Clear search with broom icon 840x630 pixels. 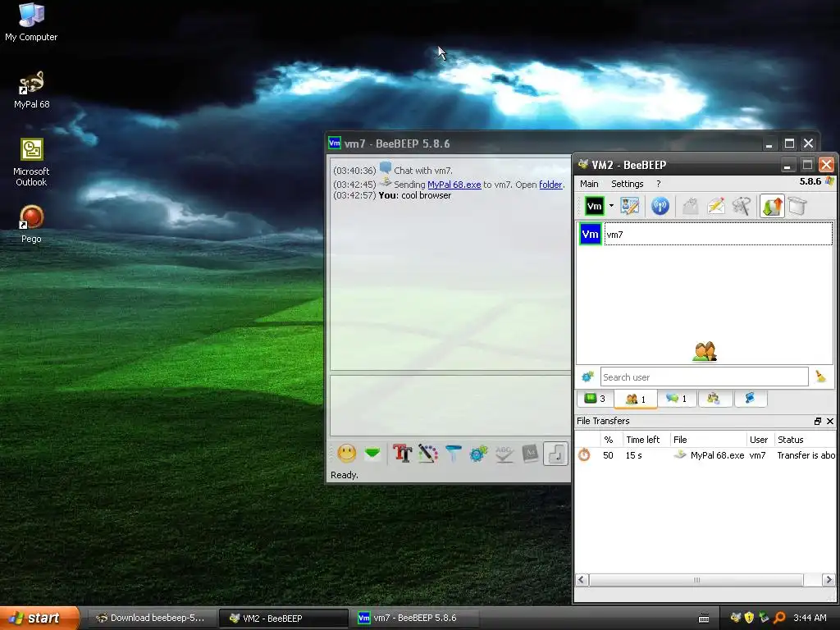(x=820, y=377)
